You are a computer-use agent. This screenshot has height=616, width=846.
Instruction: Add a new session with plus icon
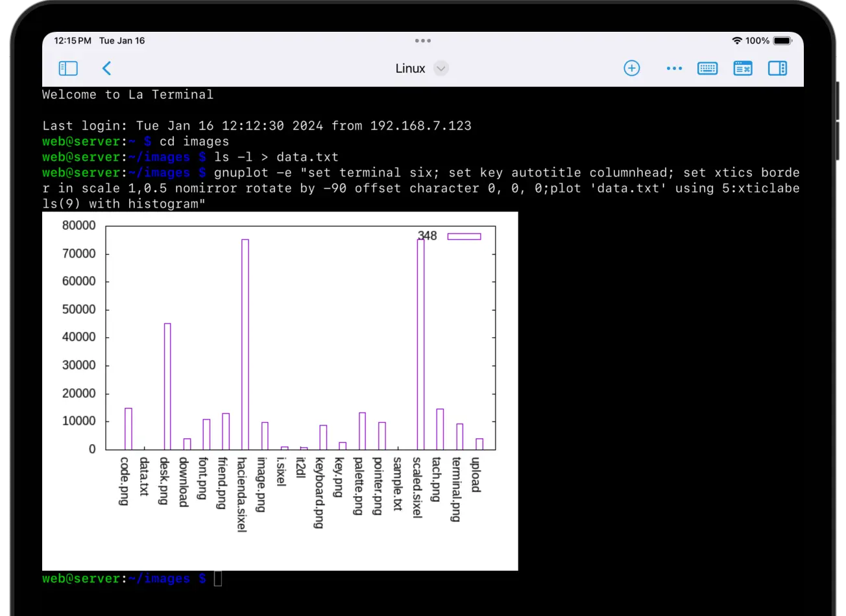click(632, 68)
